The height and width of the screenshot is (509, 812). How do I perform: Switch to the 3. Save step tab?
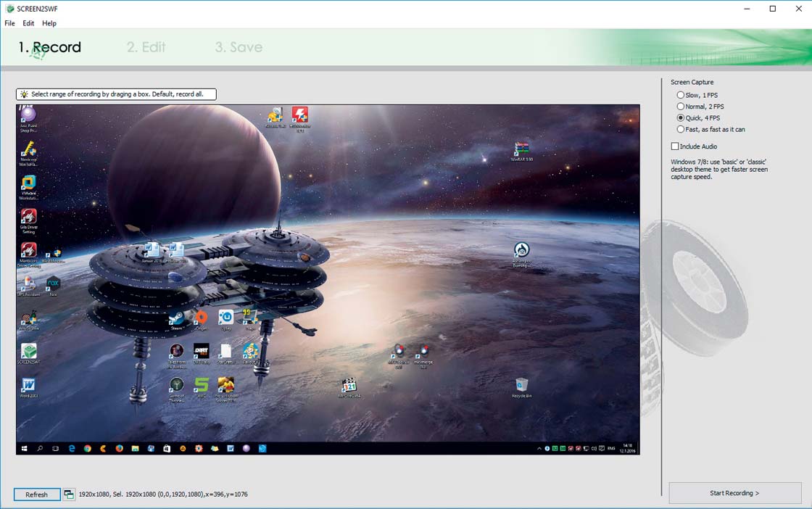tap(239, 47)
